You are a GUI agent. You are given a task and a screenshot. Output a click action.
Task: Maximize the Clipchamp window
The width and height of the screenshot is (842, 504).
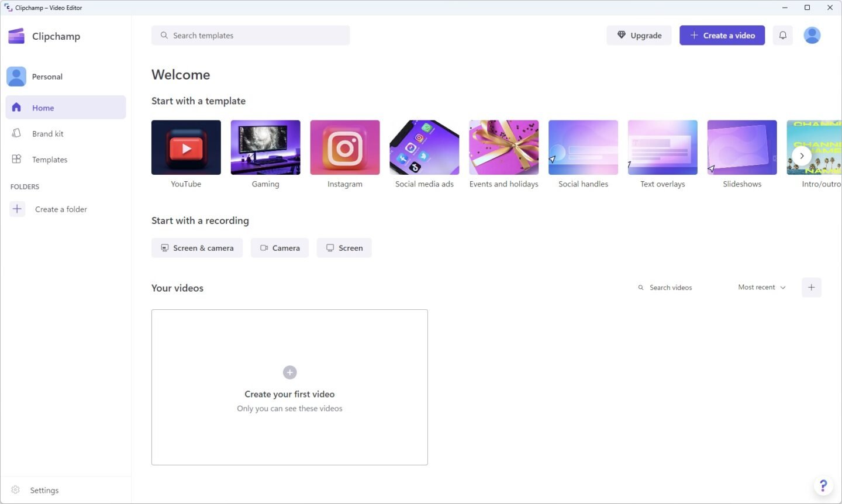[807, 8]
